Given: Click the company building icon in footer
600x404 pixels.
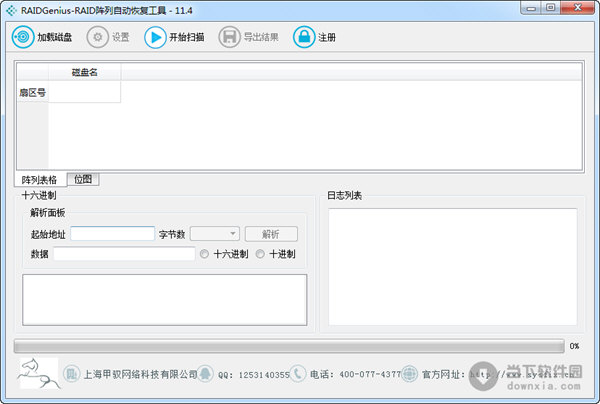Looking at the screenshot, I should click(72, 373).
